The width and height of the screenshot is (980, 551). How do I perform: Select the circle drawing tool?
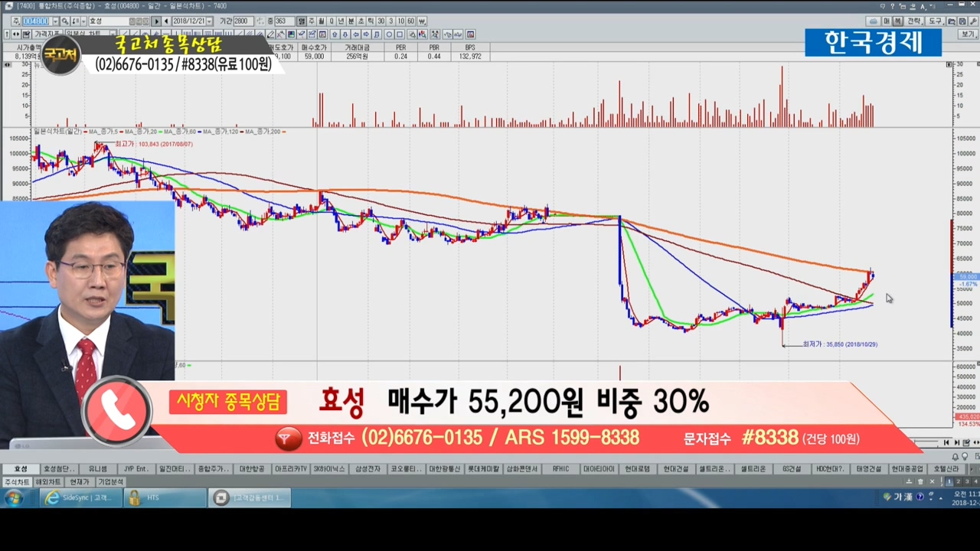(x=389, y=34)
